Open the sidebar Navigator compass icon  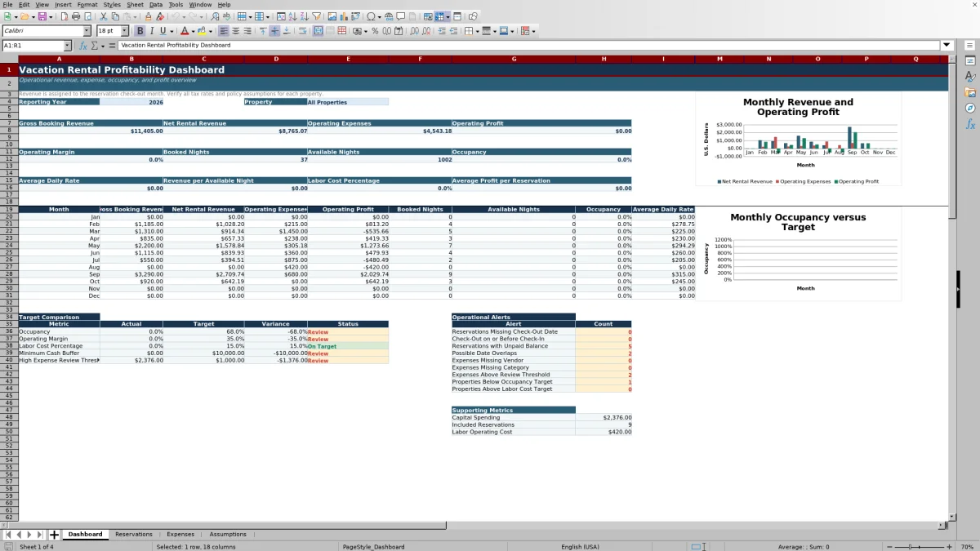pos(970,108)
